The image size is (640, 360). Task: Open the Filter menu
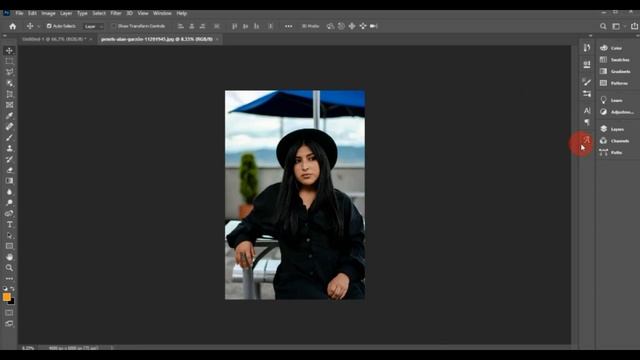point(116,13)
